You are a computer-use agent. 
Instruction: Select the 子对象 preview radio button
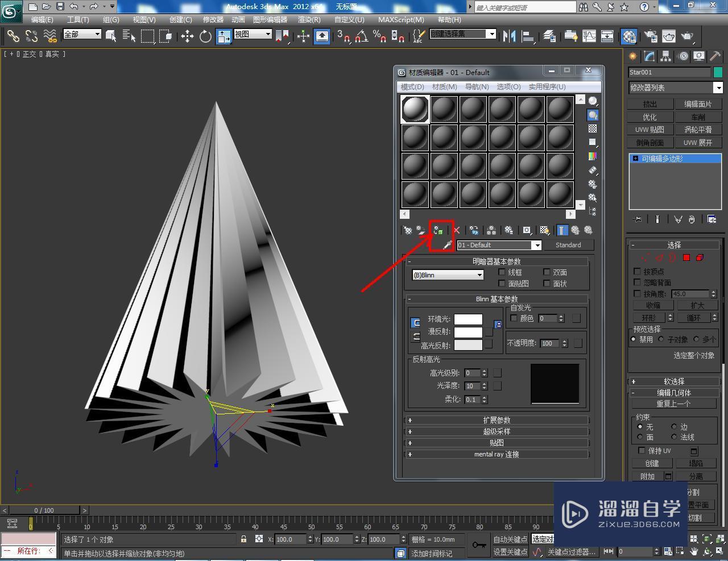[661, 339]
